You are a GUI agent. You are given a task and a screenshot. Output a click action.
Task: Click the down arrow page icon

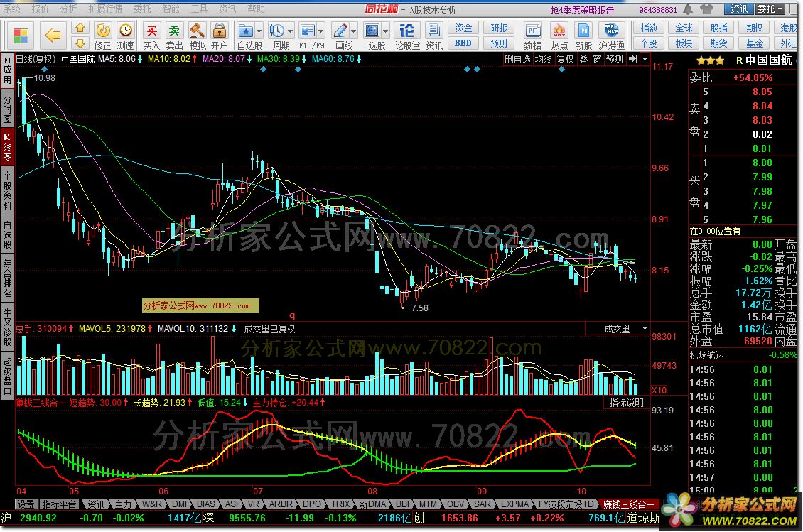point(80,43)
